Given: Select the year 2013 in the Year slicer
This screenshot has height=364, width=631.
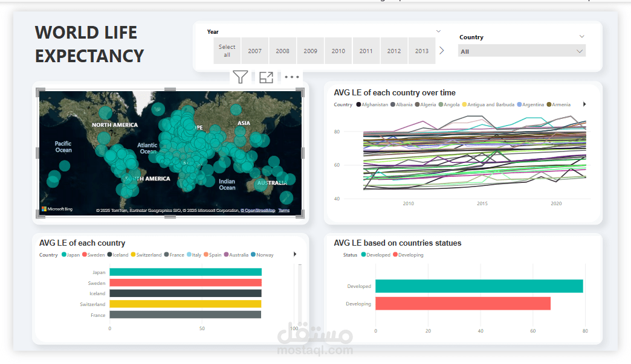Looking at the screenshot, I should [421, 51].
